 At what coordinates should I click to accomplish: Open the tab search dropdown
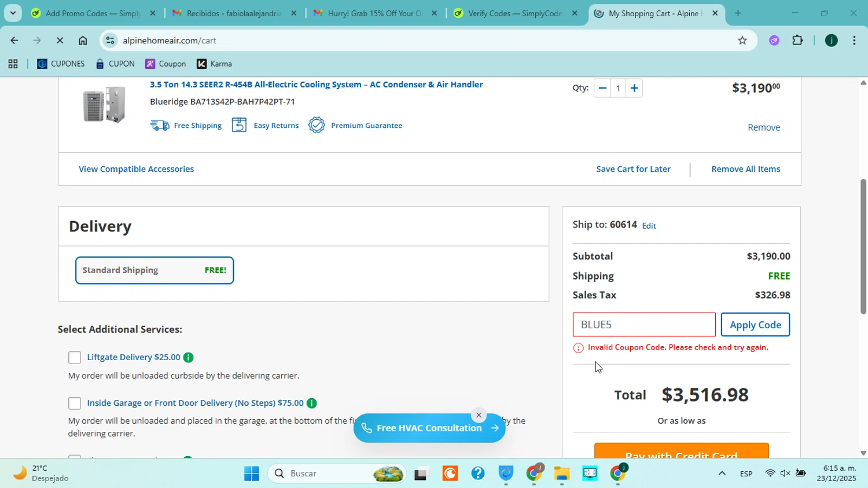[x=13, y=13]
